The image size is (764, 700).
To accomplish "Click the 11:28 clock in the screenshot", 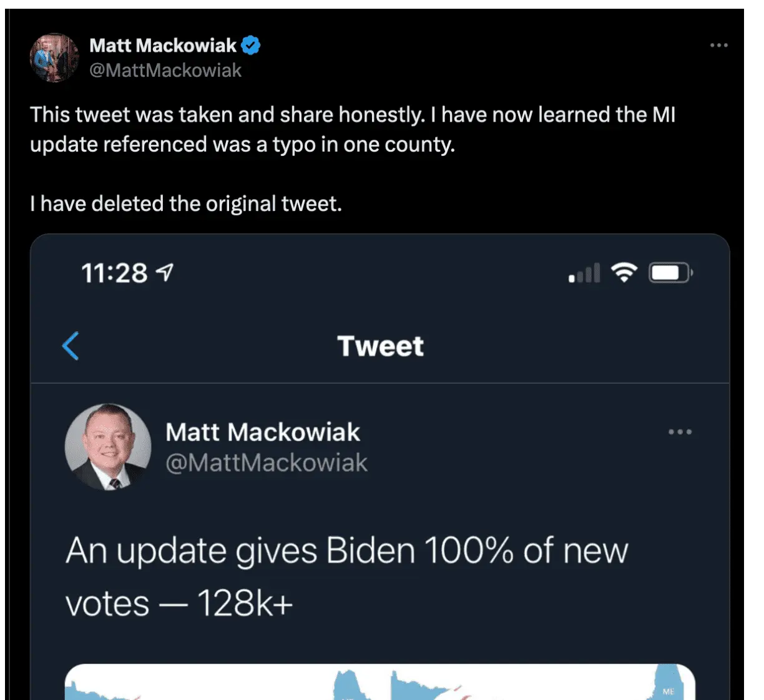I will pyautogui.click(x=114, y=273).
